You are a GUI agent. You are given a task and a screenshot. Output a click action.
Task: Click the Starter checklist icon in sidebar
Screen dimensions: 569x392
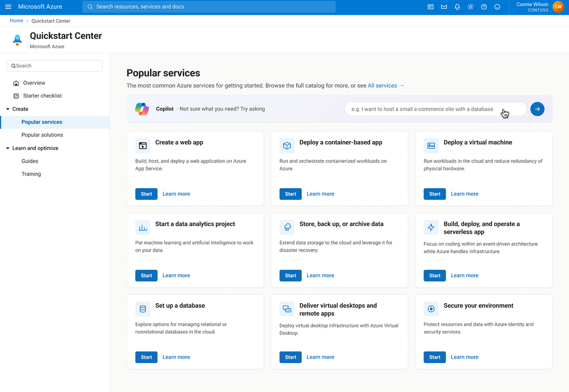coord(16,96)
